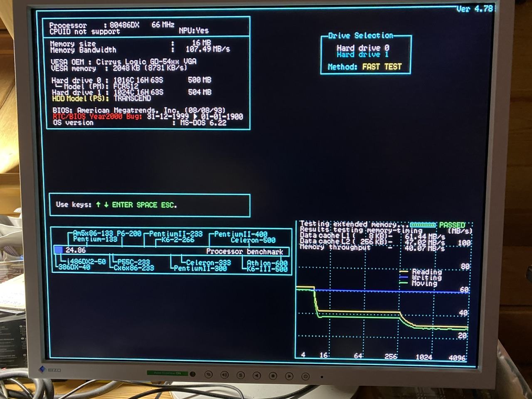Image resolution: width=532 pixels, height=399 pixels.
Task: Click the monitor's power button
Action: (x=305, y=377)
